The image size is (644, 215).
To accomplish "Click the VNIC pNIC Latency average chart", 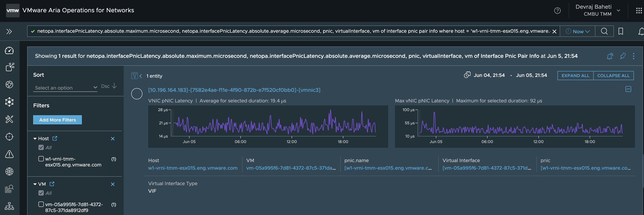I will 268,127.
